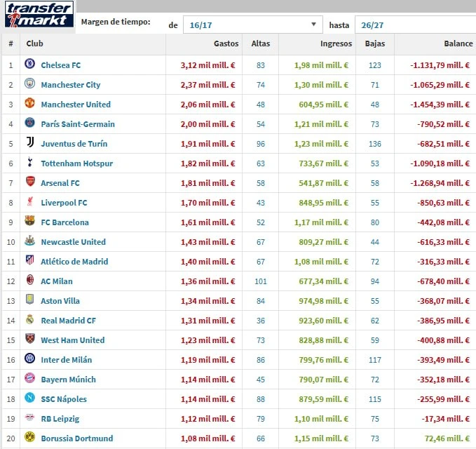Open the Tottenham Hotspur club link
This screenshot has height=449, width=476.
77,163
